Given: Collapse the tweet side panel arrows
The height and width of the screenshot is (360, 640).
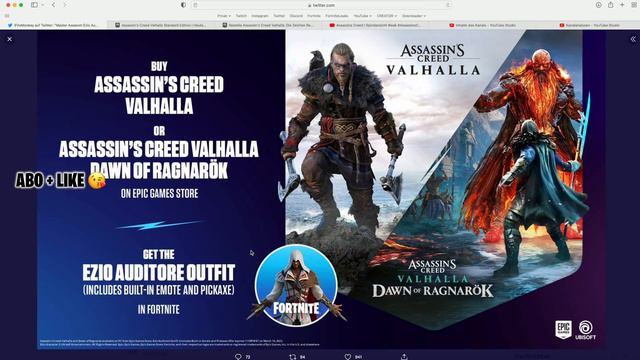Looking at the screenshot, I should pos(633,39).
